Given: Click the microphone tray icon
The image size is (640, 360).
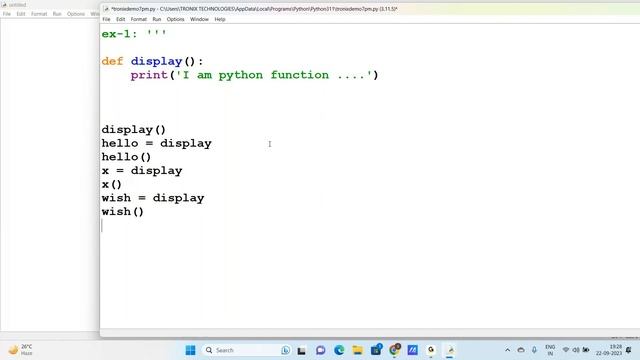Looking at the screenshot, I should [x=534, y=350].
